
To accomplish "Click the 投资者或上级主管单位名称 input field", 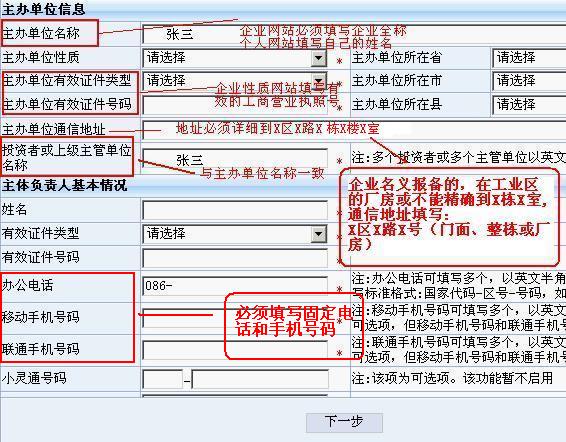I will click(235, 159).
